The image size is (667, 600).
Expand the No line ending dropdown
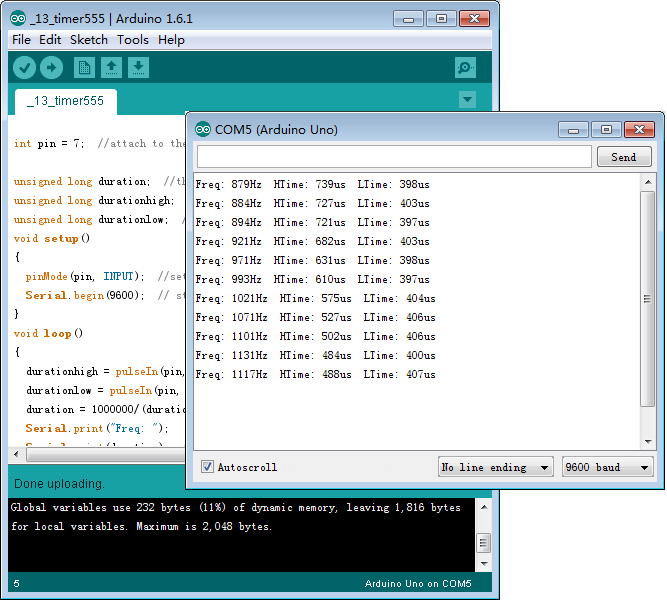click(x=496, y=467)
